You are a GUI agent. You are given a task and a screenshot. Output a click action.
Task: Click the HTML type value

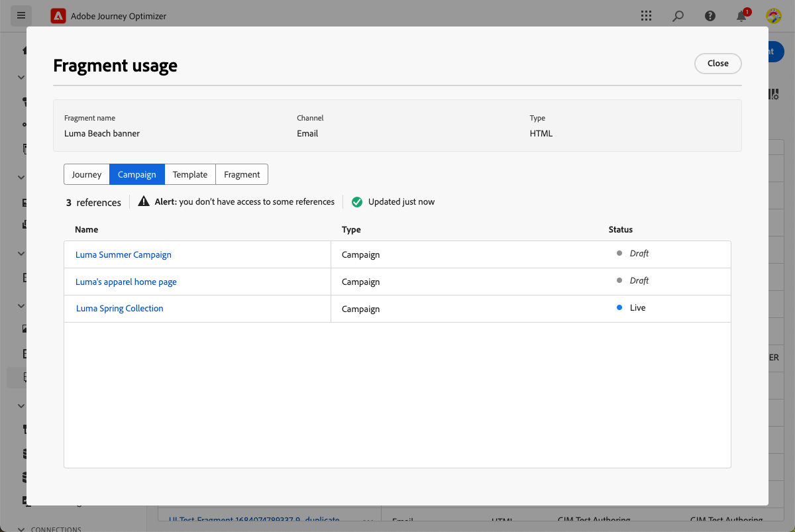(x=541, y=133)
